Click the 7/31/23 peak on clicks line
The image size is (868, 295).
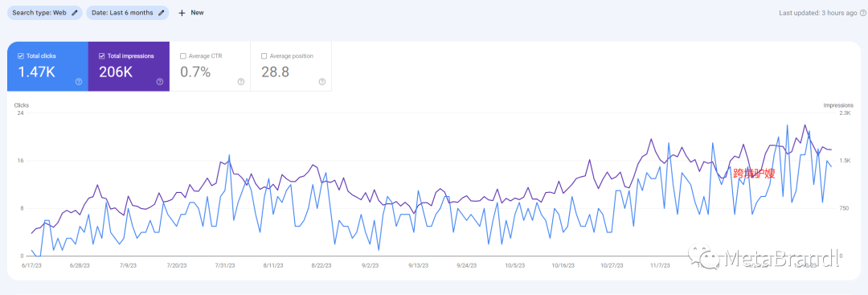tap(229, 155)
